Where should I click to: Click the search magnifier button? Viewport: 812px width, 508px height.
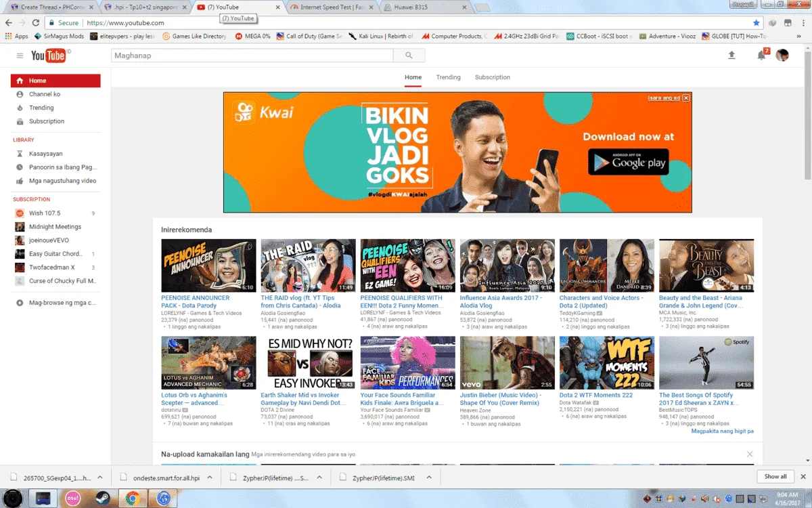click(408, 56)
